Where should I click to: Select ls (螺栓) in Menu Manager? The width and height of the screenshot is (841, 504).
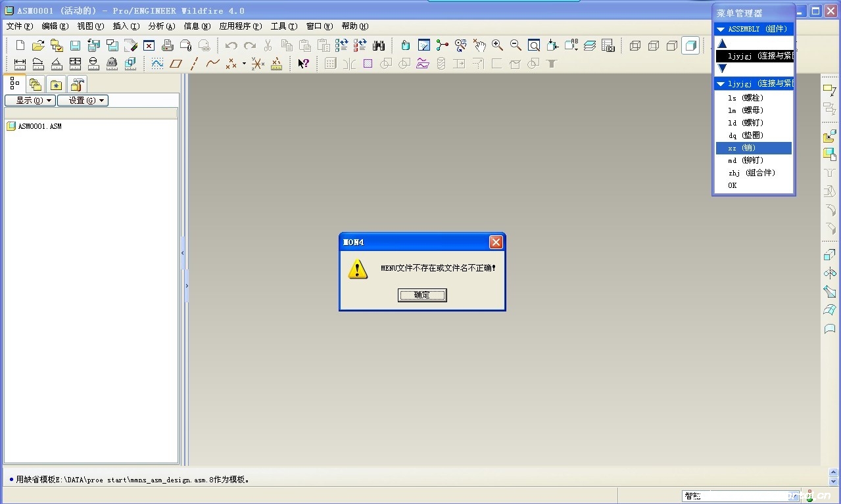[x=754, y=98]
